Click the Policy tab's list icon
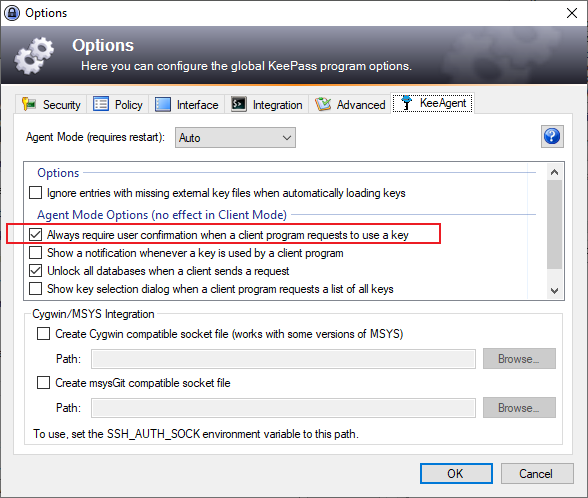Viewport: 588px width, 498px height. pos(101,104)
